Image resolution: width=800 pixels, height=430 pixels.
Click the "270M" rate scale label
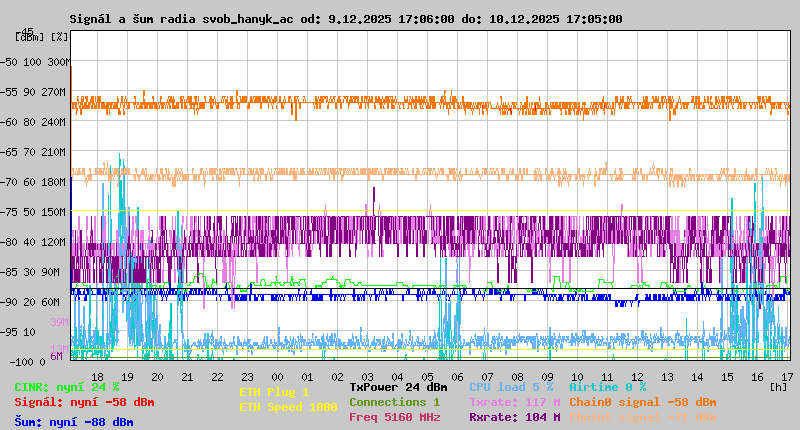point(56,92)
